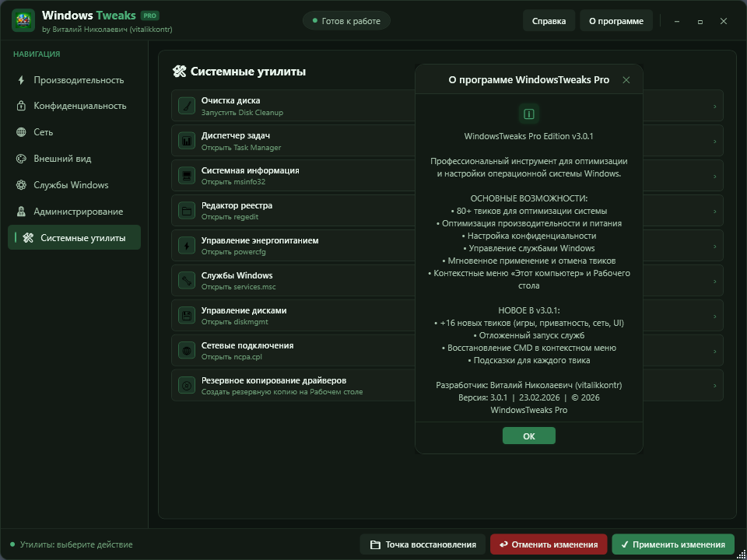Click the Открыть msinfo32 subtitle
Image resolution: width=747 pixels, height=560 pixels.
tap(233, 182)
